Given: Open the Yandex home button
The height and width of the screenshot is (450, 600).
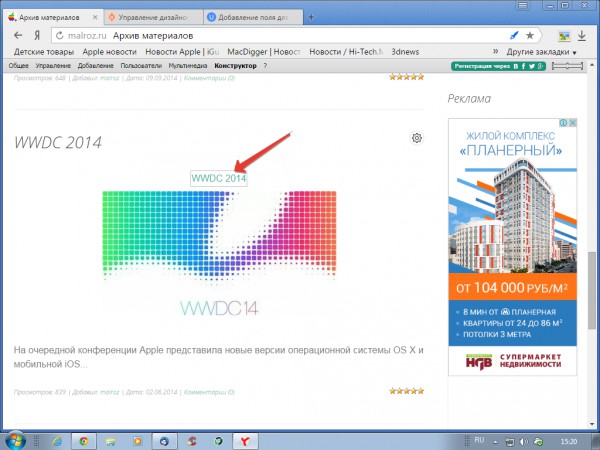Looking at the screenshot, I should point(37,36).
